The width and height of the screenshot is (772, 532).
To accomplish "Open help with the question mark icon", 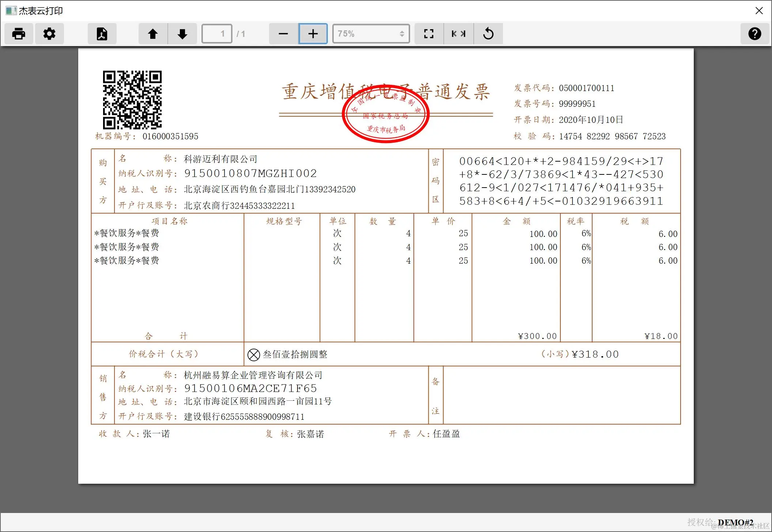I will click(754, 34).
